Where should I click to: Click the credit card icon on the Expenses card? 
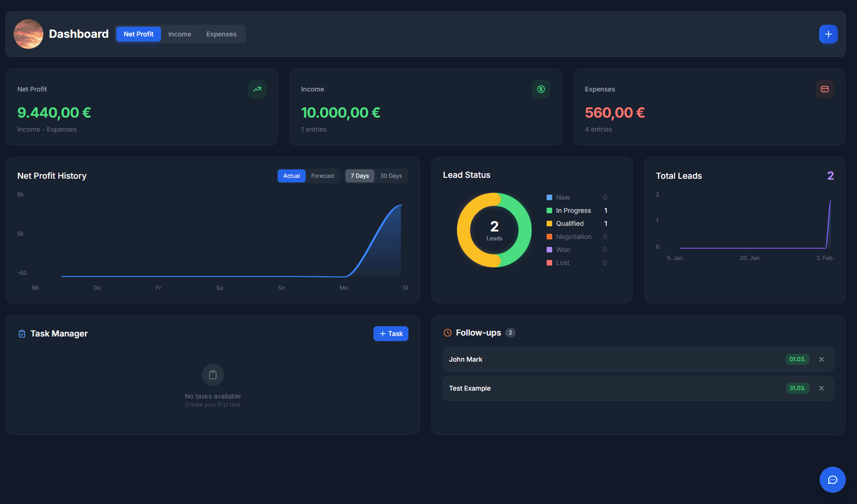(x=825, y=89)
